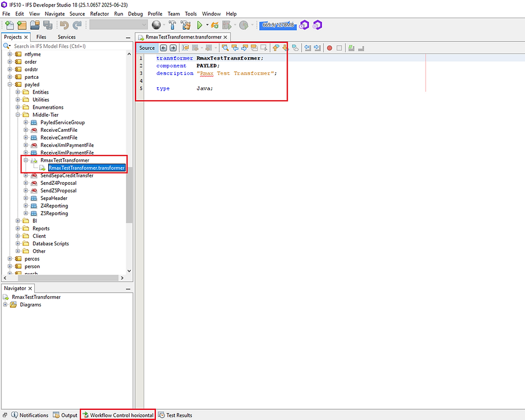The image size is (525, 420).
Task: Click the New File toolbar icon
Action: (10, 25)
